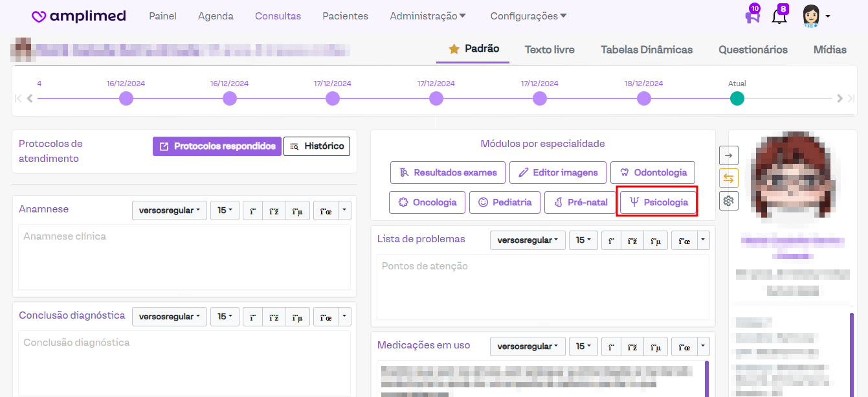Open the gear settings beside patient photo
Viewport: 868px width, 397px height.
click(x=729, y=201)
